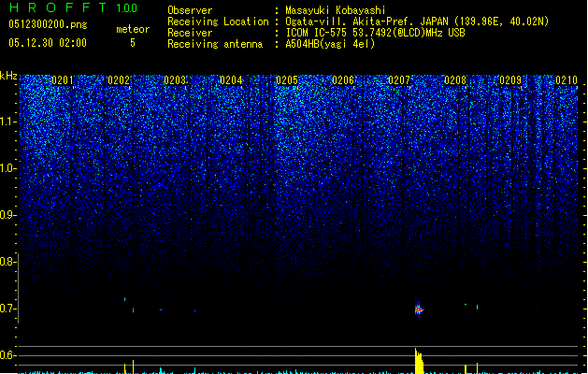Click the 0203 time marker
This screenshot has height=374, width=588.
pos(175,80)
